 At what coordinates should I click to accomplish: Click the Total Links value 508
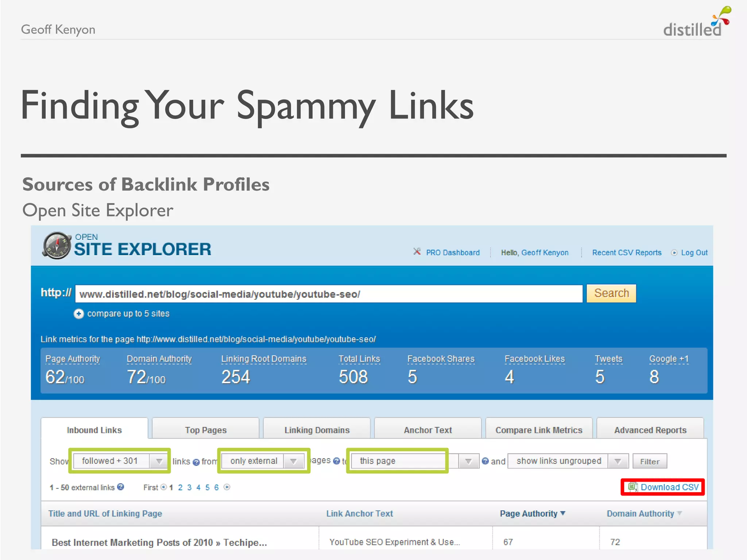click(353, 377)
